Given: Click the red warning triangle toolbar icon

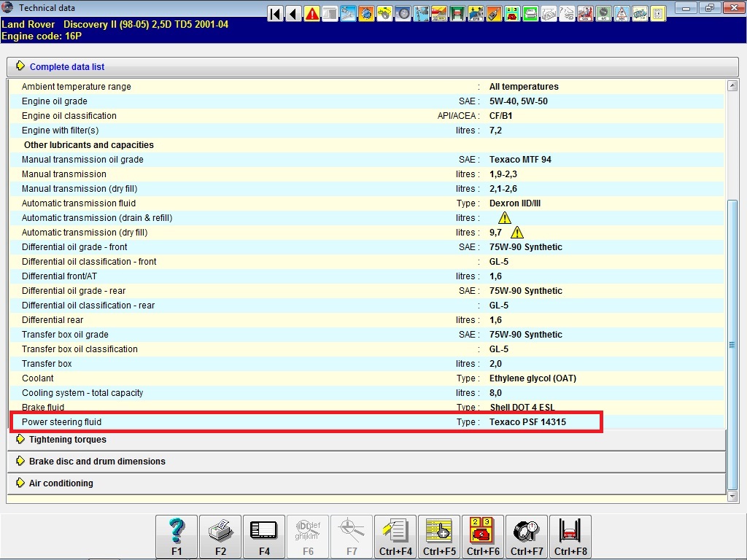Looking at the screenshot, I should (x=312, y=13).
